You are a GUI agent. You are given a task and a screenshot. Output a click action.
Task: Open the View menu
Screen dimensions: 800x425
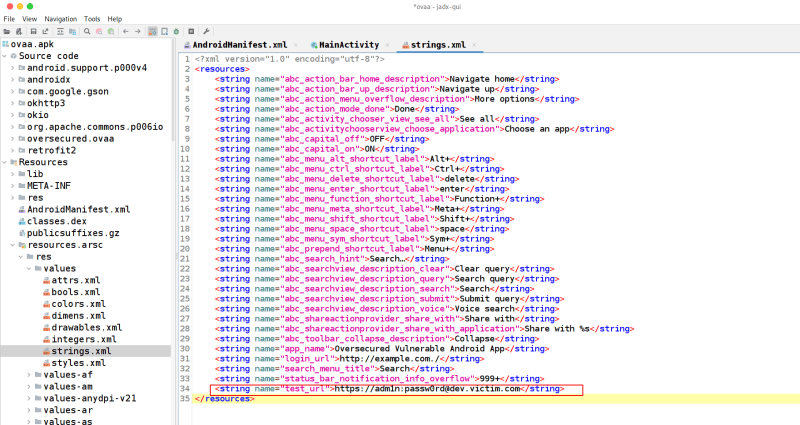[x=30, y=19]
